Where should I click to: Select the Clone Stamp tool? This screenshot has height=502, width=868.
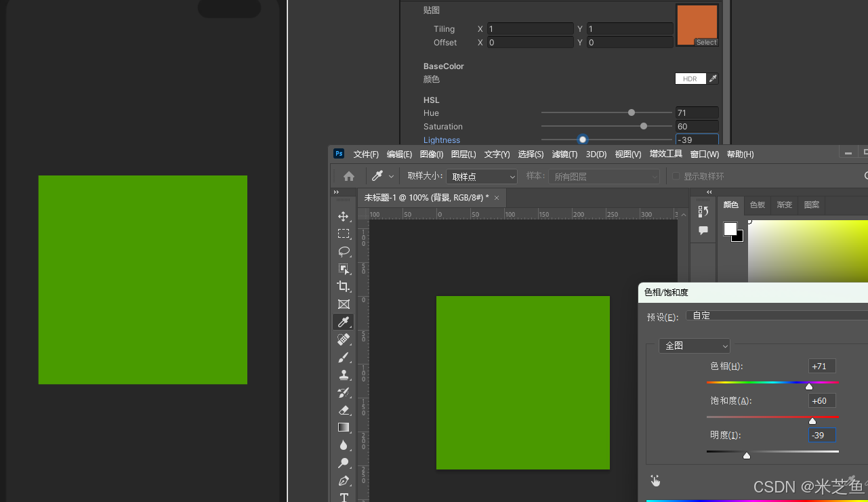coord(344,375)
